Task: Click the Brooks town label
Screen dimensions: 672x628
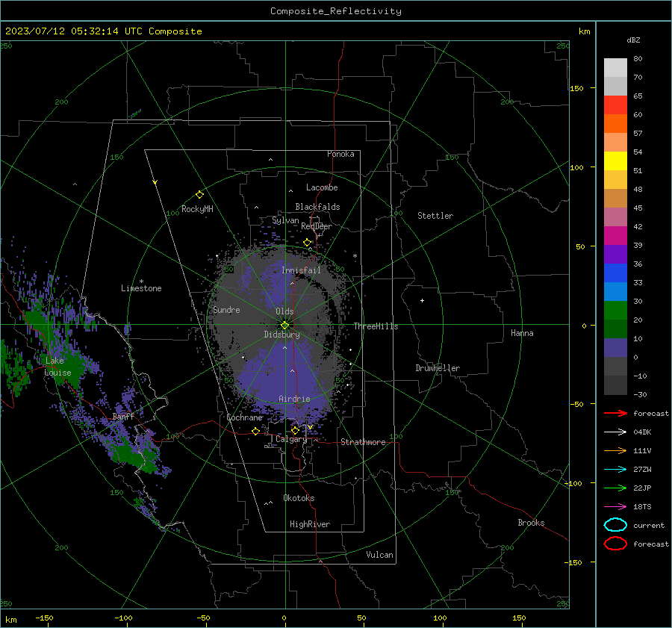Action: click(531, 523)
